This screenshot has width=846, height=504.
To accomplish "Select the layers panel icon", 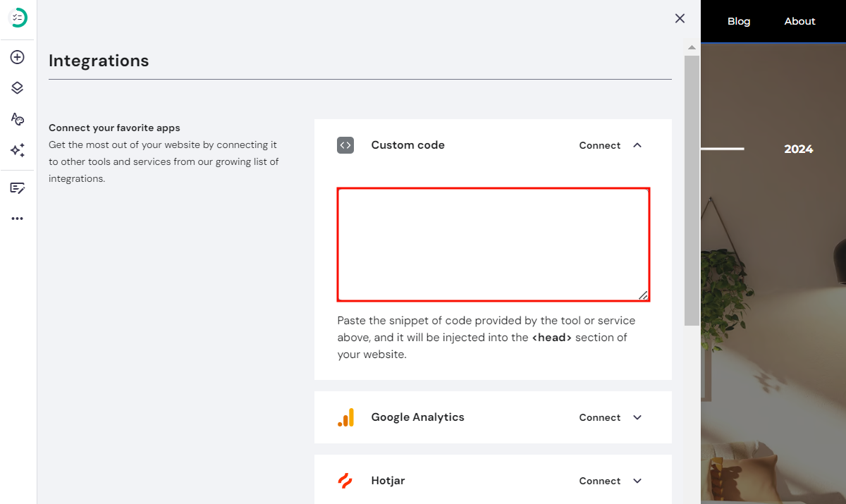I will (18, 87).
